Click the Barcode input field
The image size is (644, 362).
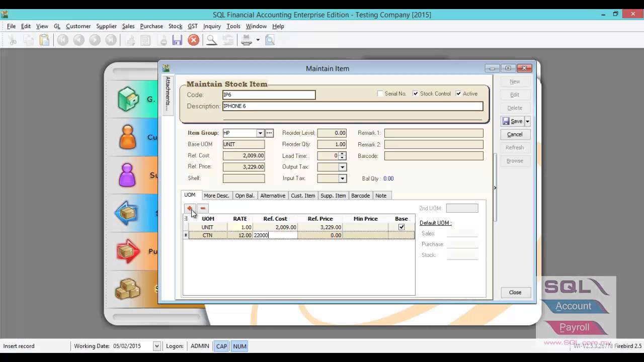(434, 156)
